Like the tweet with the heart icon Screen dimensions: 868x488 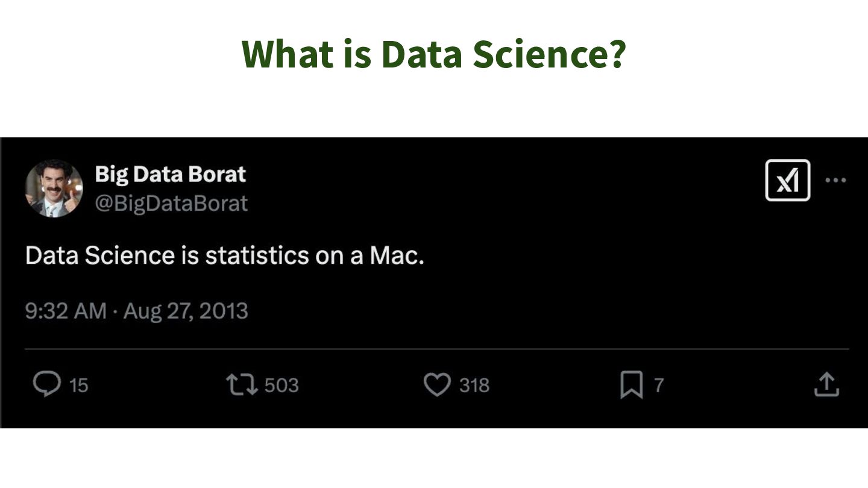coord(437,385)
